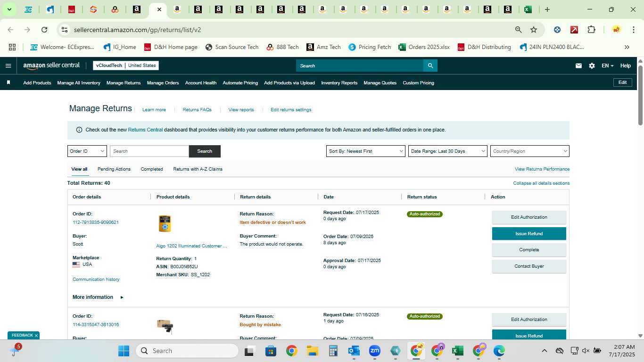Click the teal search magnifier button

tap(430, 66)
